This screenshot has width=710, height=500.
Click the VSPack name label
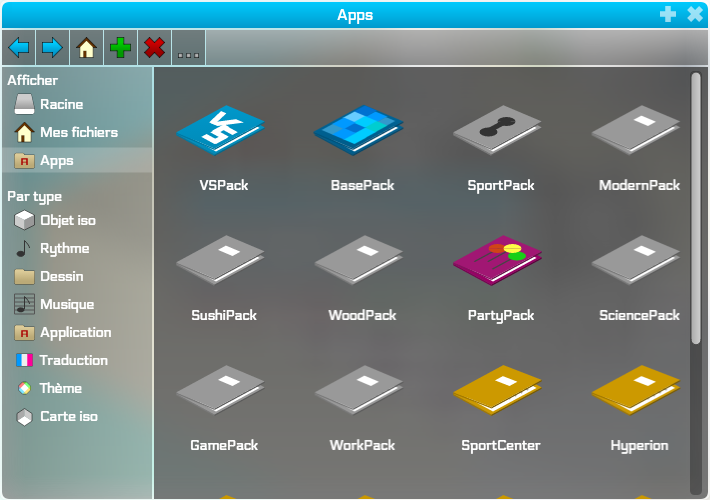pyautogui.click(x=224, y=185)
